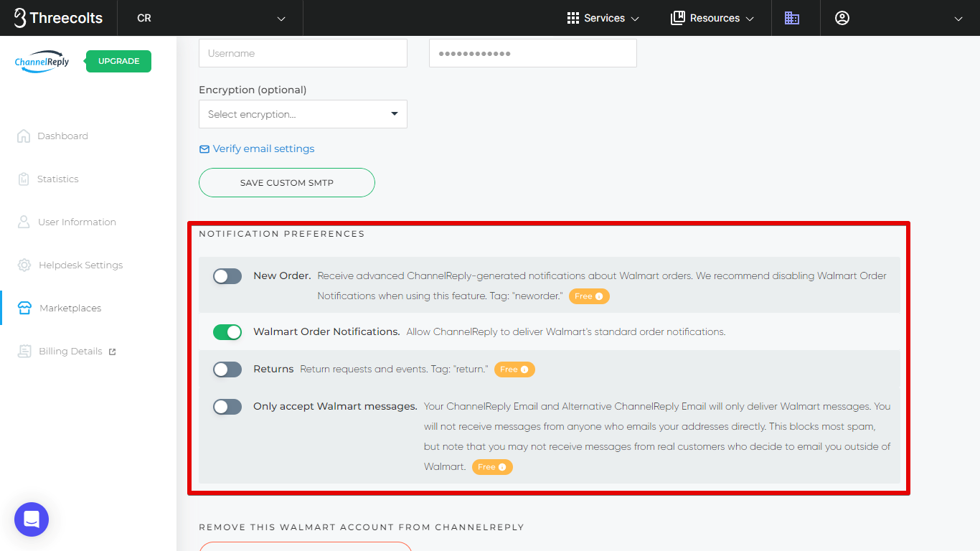Open the Resources menu
980x551 pixels.
[x=712, y=18]
